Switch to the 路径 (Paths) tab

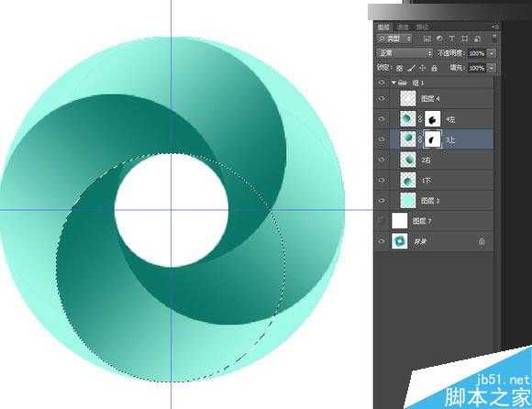click(x=423, y=27)
